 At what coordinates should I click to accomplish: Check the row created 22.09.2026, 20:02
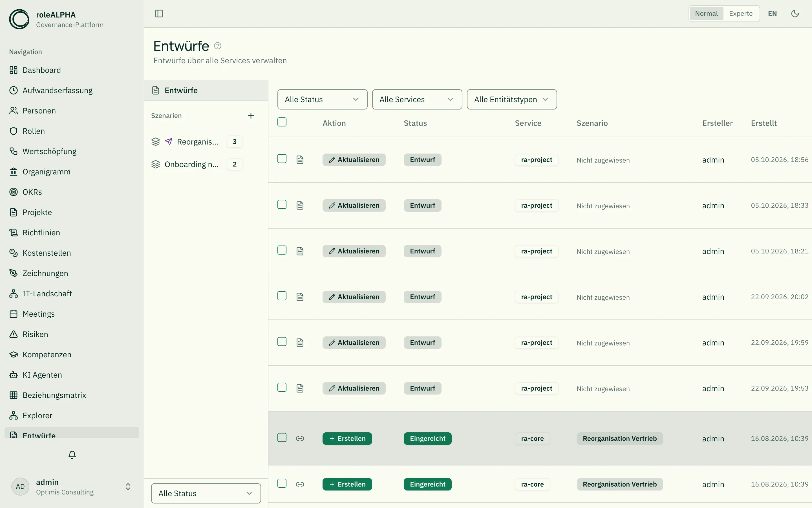pos(282,296)
